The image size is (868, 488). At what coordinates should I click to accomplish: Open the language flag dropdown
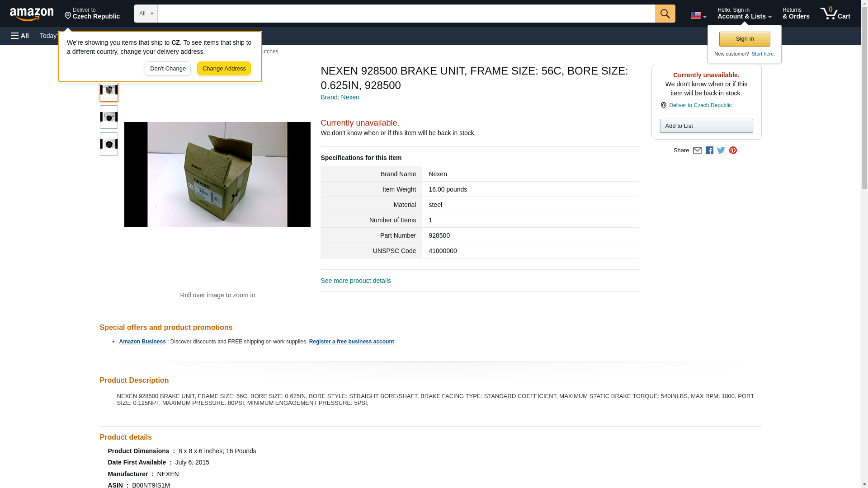coord(698,15)
